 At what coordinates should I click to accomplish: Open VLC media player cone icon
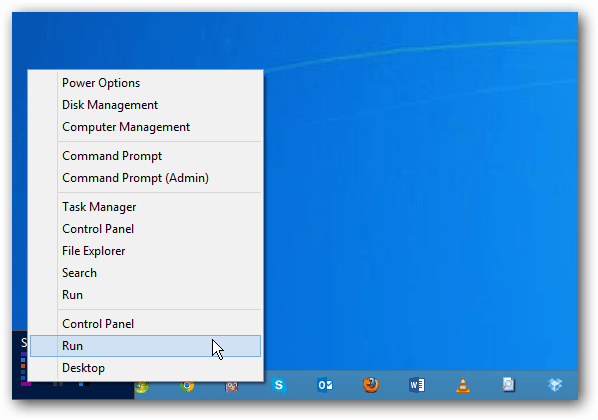tap(463, 385)
